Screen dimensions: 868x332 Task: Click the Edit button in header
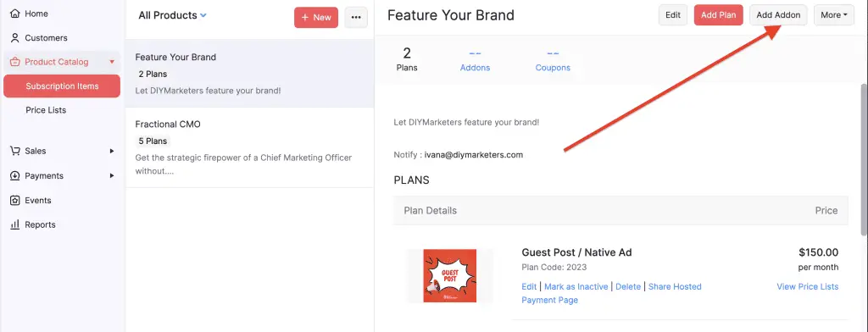tap(672, 15)
